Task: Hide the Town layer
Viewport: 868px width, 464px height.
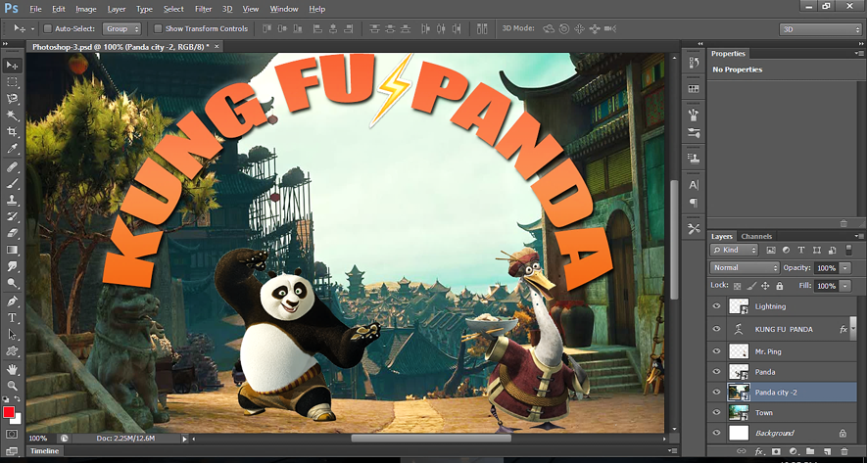Action: [717, 412]
